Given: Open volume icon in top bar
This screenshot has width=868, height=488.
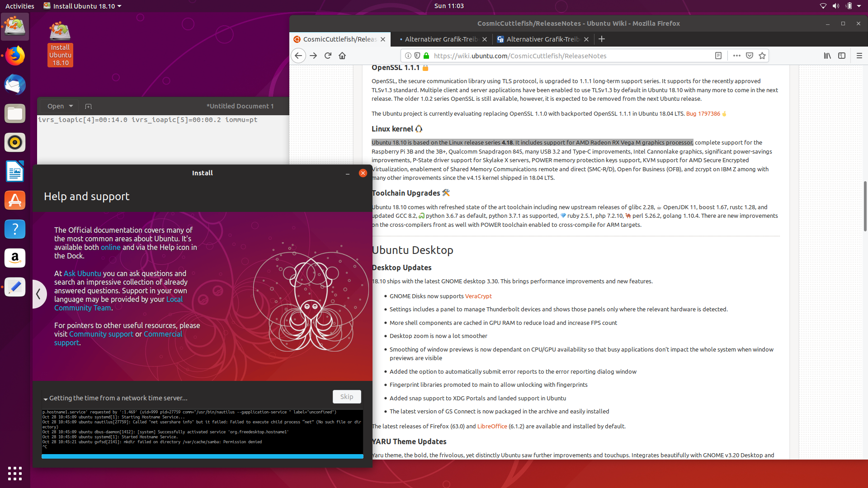Looking at the screenshot, I should pyautogui.click(x=836, y=6).
